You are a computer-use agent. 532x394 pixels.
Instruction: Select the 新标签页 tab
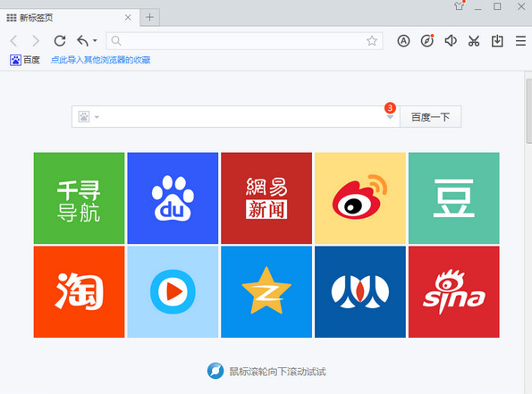(x=70, y=18)
